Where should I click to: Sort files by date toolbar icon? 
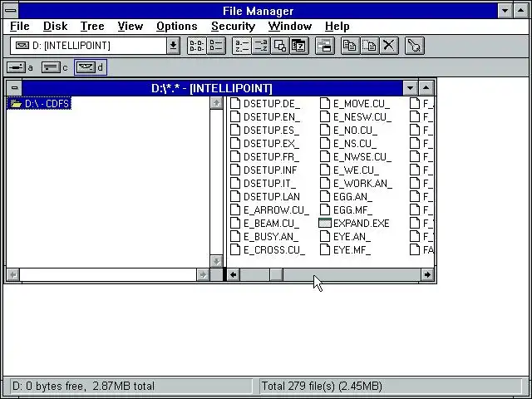pyautogui.click(x=299, y=46)
